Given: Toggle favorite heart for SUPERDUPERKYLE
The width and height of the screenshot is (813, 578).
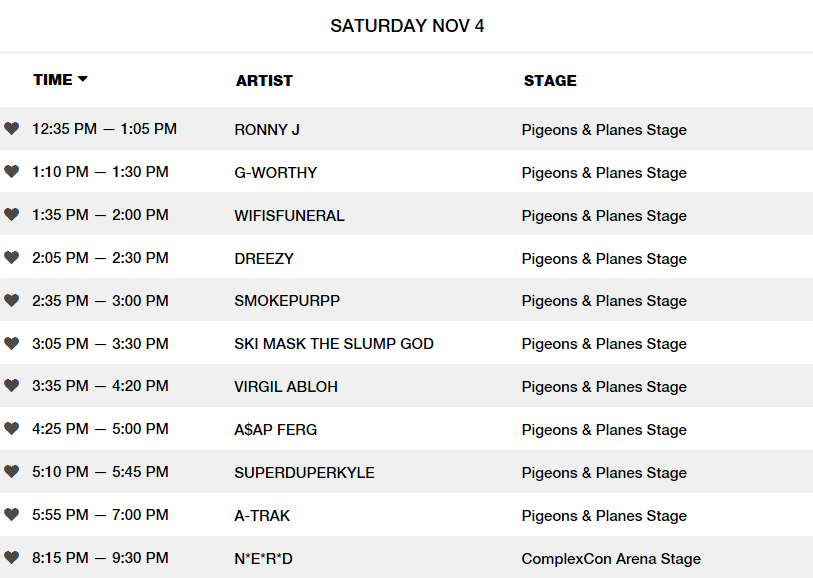Looking at the screenshot, I should [x=11, y=471].
